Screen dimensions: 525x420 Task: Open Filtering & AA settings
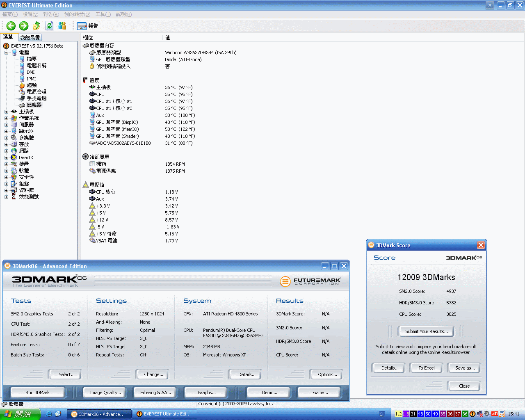(155, 393)
